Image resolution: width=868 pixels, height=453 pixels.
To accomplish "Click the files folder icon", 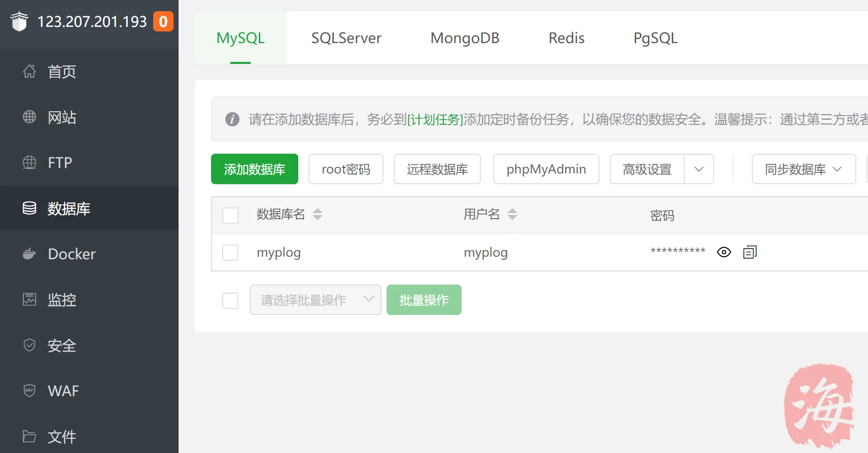I will (x=29, y=436).
